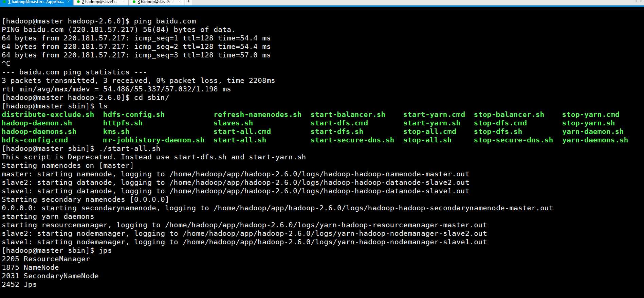Click start-dfs.cmd in the ls listing
Screen dimensions: 644x298
[339, 123]
